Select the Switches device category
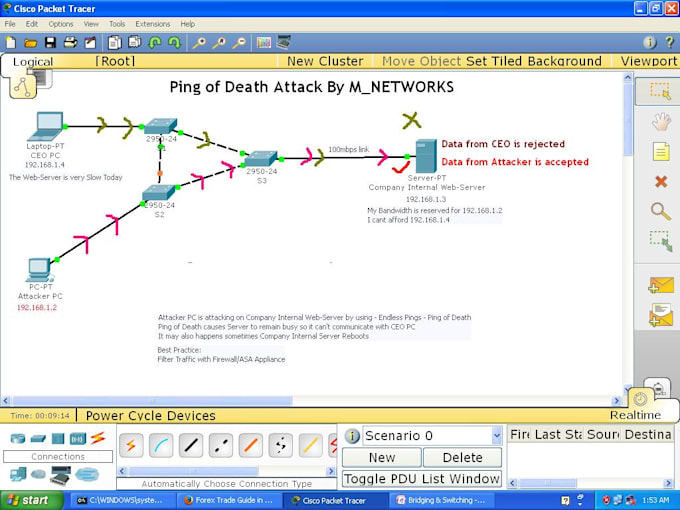Image resolution: width=680 pixels, height=510 pixels. (38, 438)
